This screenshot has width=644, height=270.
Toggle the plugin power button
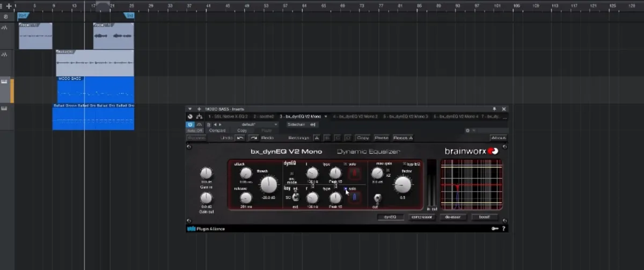click(191, 125)
